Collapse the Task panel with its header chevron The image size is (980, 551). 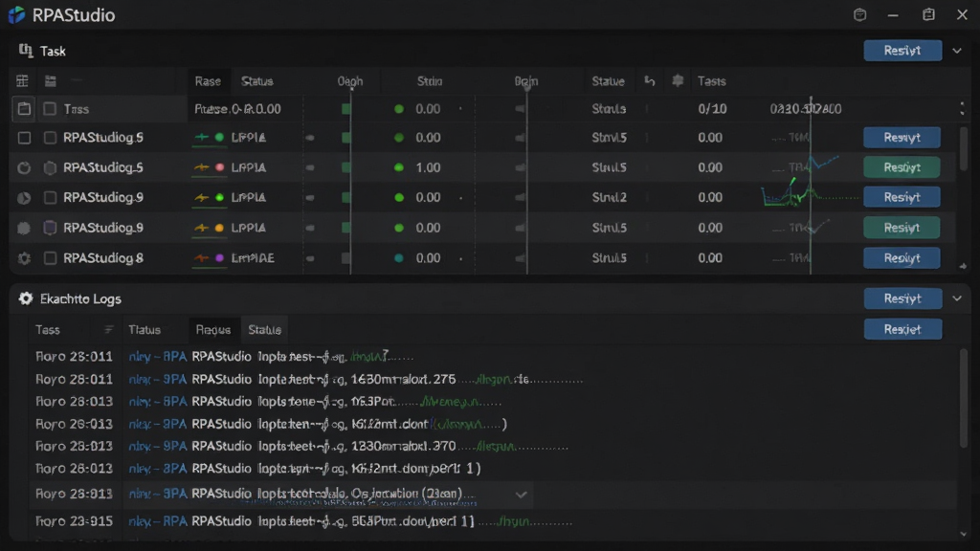point(957,51)
